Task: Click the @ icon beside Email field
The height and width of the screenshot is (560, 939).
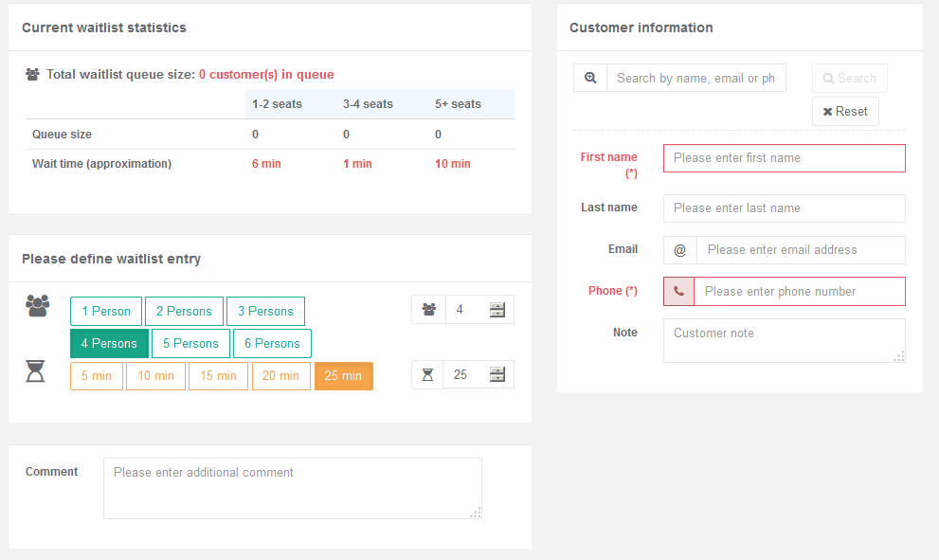Action: pos(679,250)
